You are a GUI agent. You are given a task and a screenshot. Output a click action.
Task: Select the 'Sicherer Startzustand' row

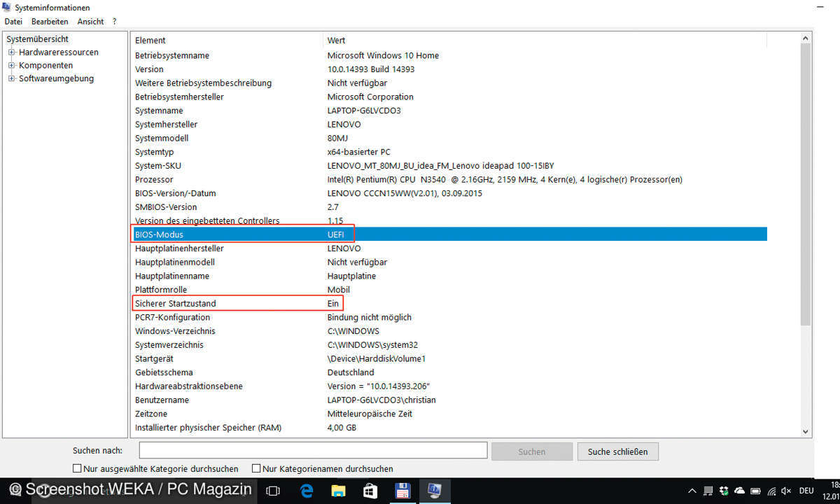(x=449, y=304)
